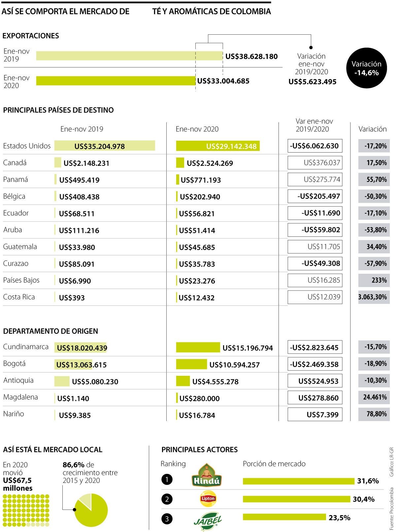Select the Costa Rica 3.063,30% variation cell

(x=374, y=297)
